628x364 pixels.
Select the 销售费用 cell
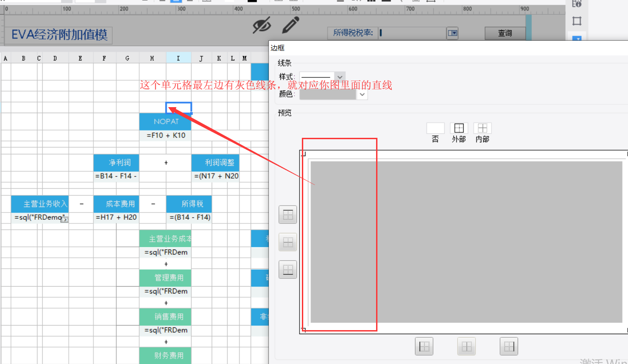(165, 316)
